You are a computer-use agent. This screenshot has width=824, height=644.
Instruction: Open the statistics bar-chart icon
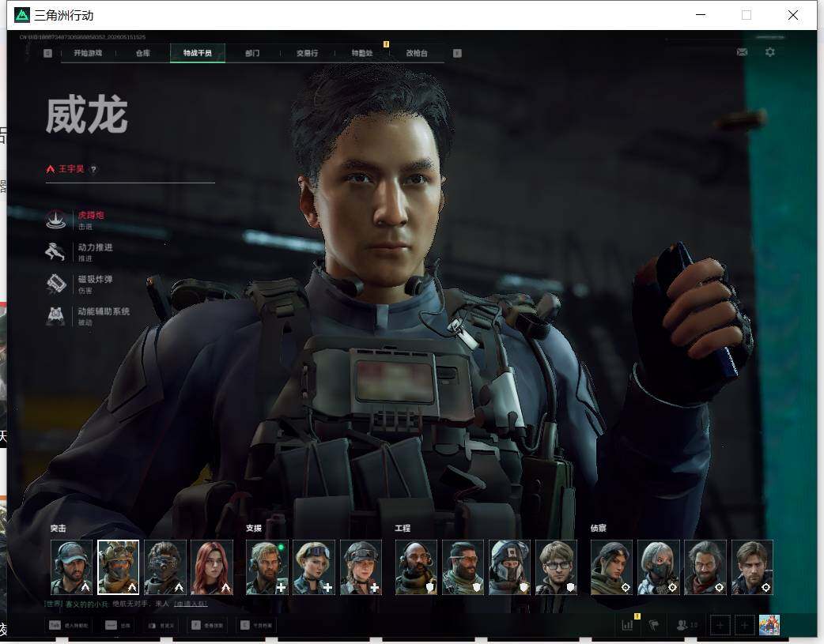[627, 625]
